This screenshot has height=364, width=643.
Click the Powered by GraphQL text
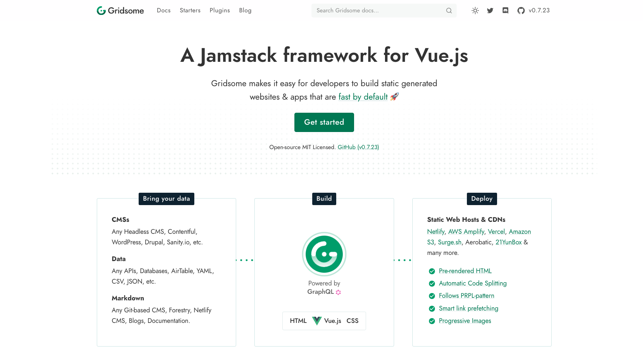324,287
